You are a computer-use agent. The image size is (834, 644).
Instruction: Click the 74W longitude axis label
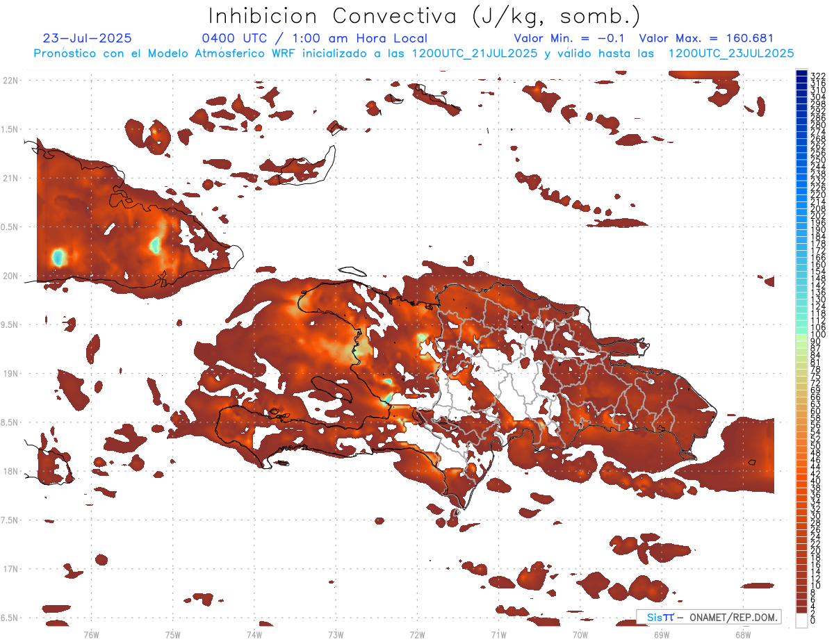coord(254,634)
